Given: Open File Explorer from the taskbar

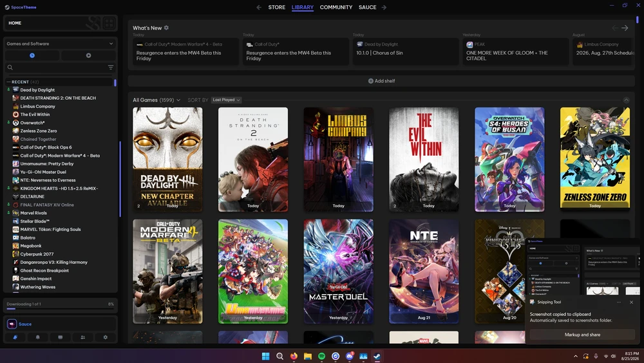Looking at the screenshot, I should (x=308, y=356).
